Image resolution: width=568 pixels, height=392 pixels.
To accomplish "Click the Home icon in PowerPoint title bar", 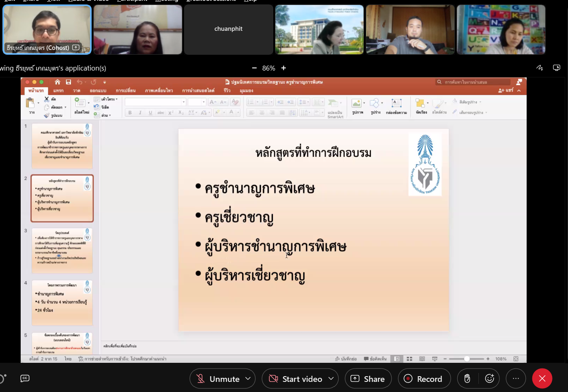I will click(x=58, y=82).
